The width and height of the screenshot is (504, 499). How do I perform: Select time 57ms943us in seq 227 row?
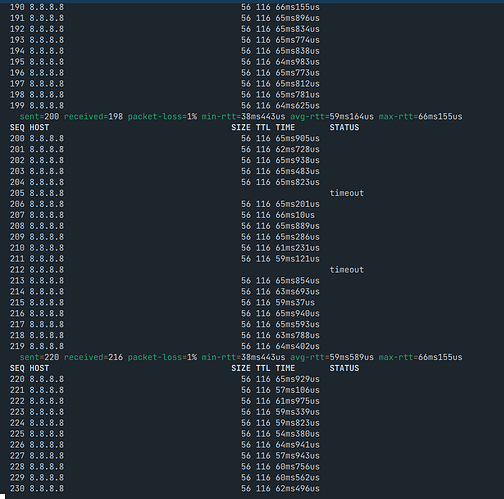tap(297, 456)
